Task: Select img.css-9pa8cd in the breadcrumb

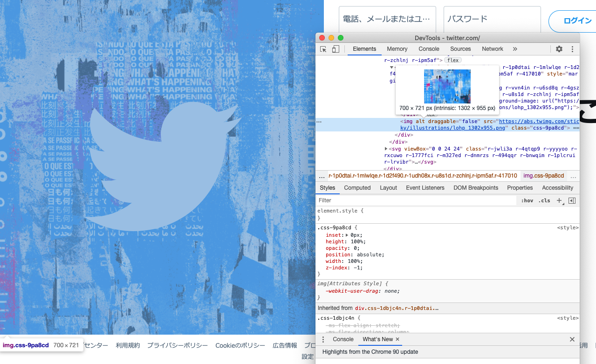Action: 543,176
